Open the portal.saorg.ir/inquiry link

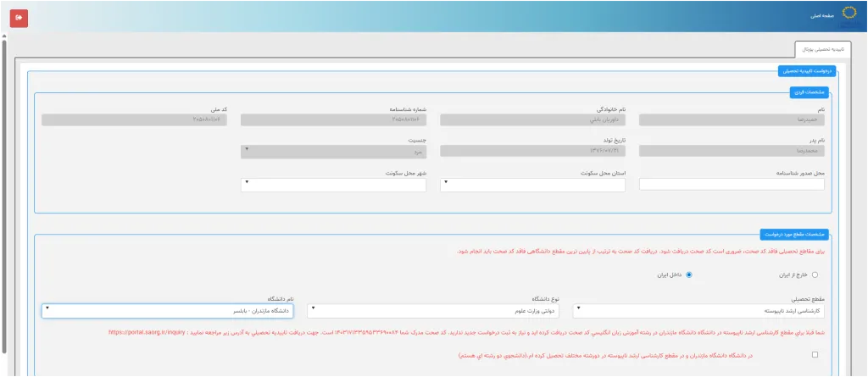point(146,333)
